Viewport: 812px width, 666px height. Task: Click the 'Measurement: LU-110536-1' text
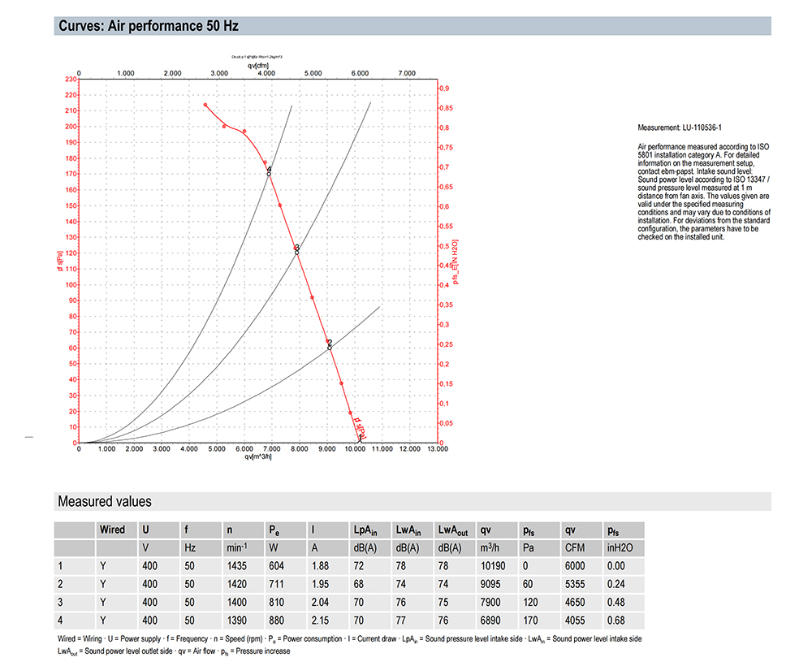point(680,128)
